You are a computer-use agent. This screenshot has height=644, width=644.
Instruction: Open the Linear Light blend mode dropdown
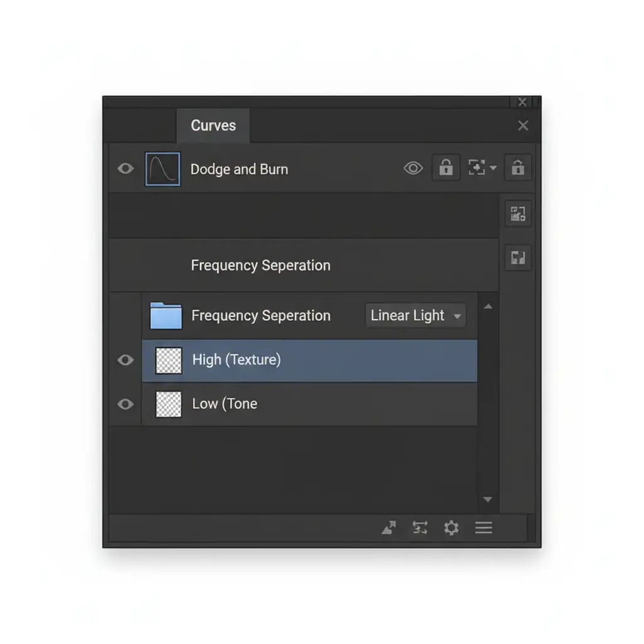coord(416,316)
